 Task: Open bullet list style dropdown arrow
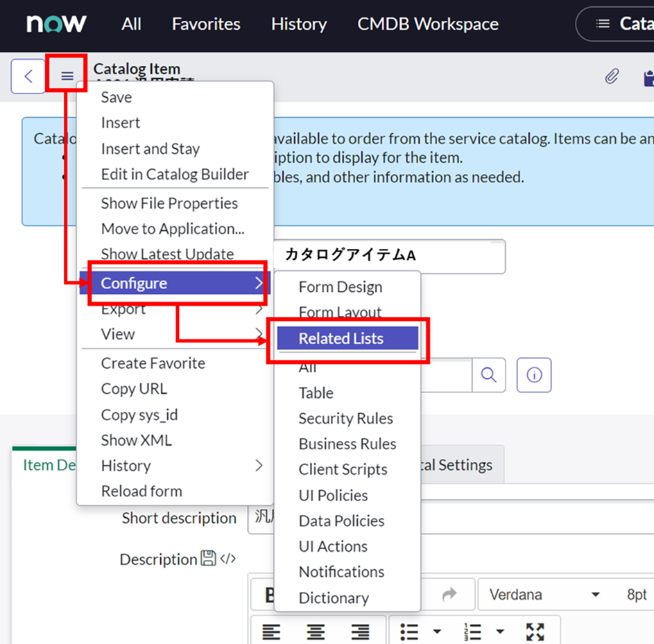(x=437, y=632)
